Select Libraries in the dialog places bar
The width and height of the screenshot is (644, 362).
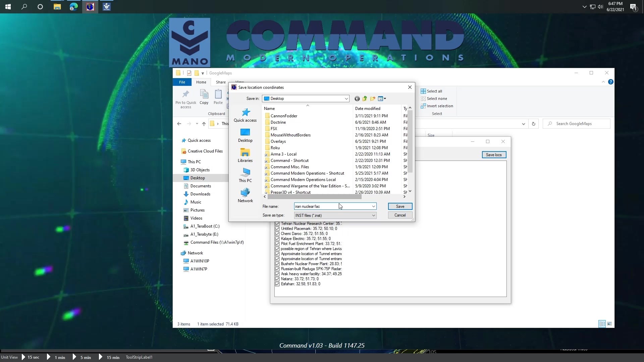(x=245, y=155)
